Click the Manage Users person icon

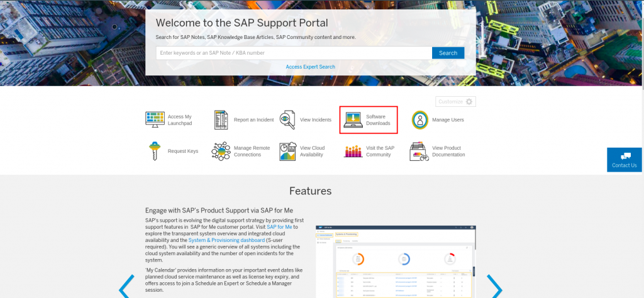[420, 119]
